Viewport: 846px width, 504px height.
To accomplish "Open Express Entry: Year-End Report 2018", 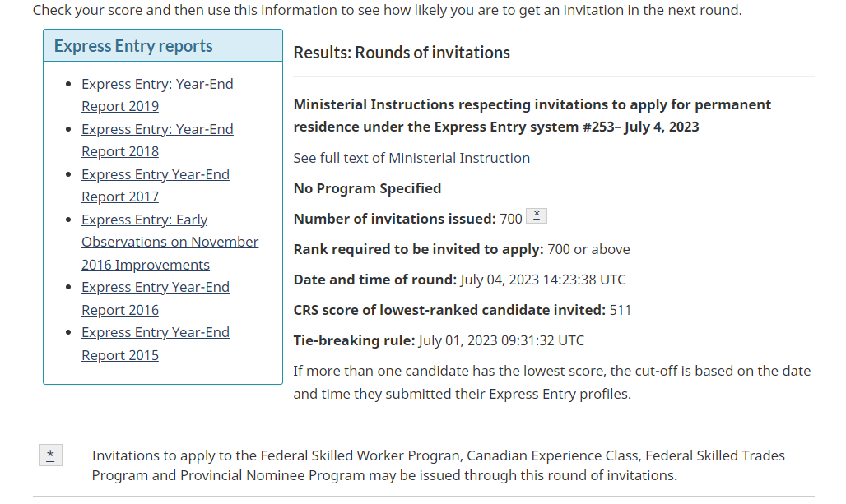I will pyautogui.click(x=157, y=140).
